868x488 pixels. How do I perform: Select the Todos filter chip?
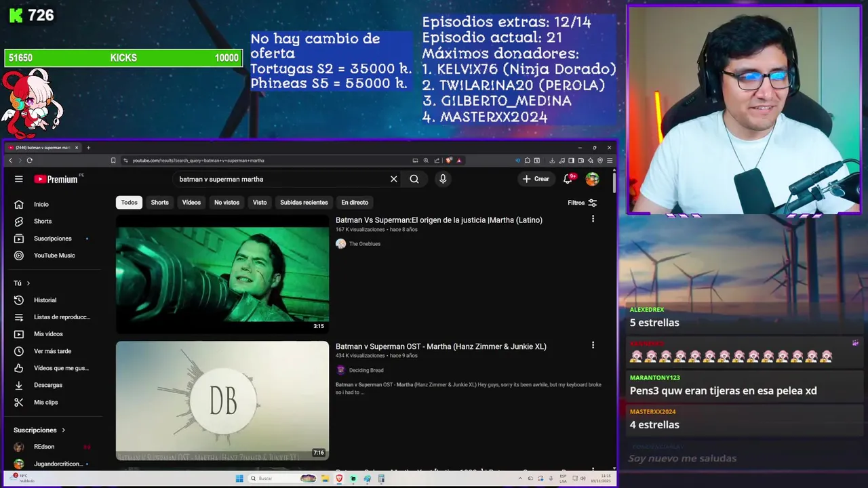(x=129, y=202)
